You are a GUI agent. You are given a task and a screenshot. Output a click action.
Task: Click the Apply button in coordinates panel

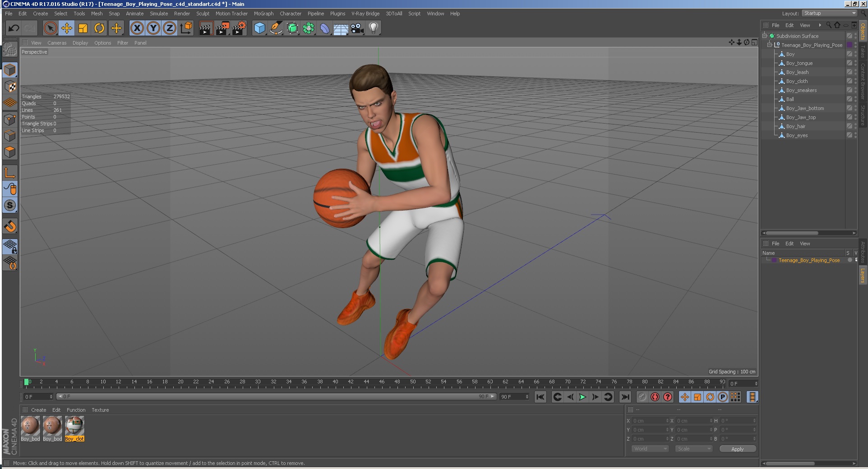pyautogui.click(x=737, y=449)
